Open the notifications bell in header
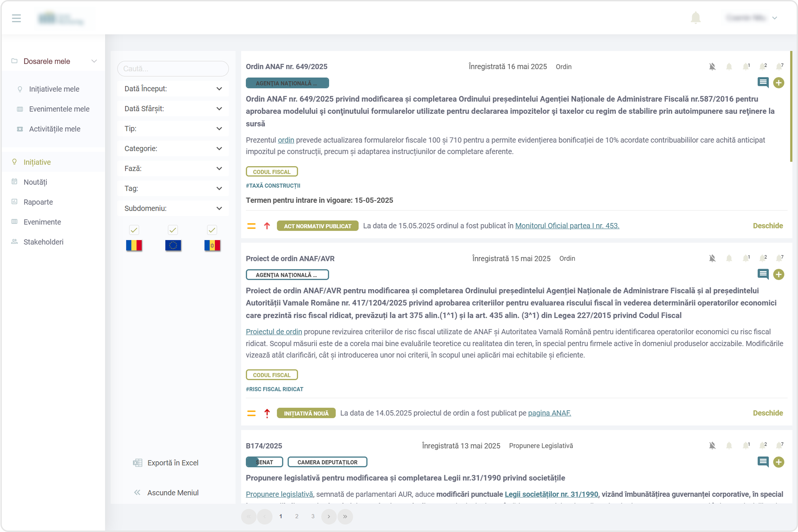798x532 pixels. (x=695, y=18)
